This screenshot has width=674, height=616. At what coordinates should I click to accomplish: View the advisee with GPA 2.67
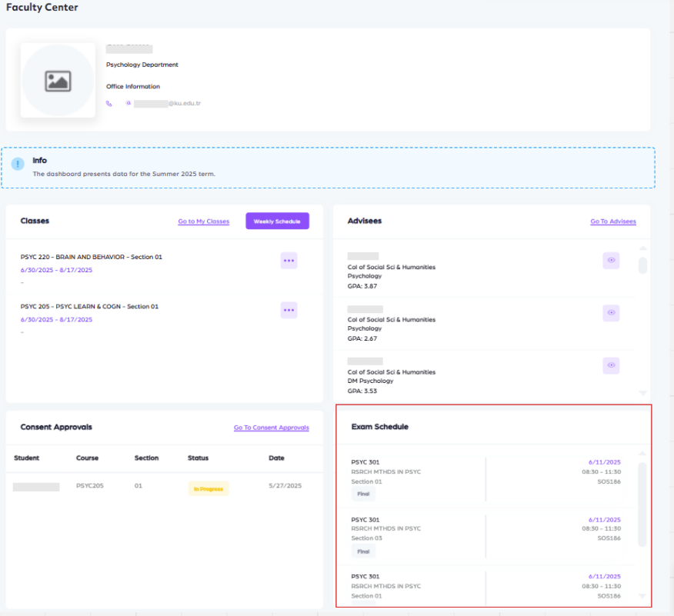(x=611, y=313)
